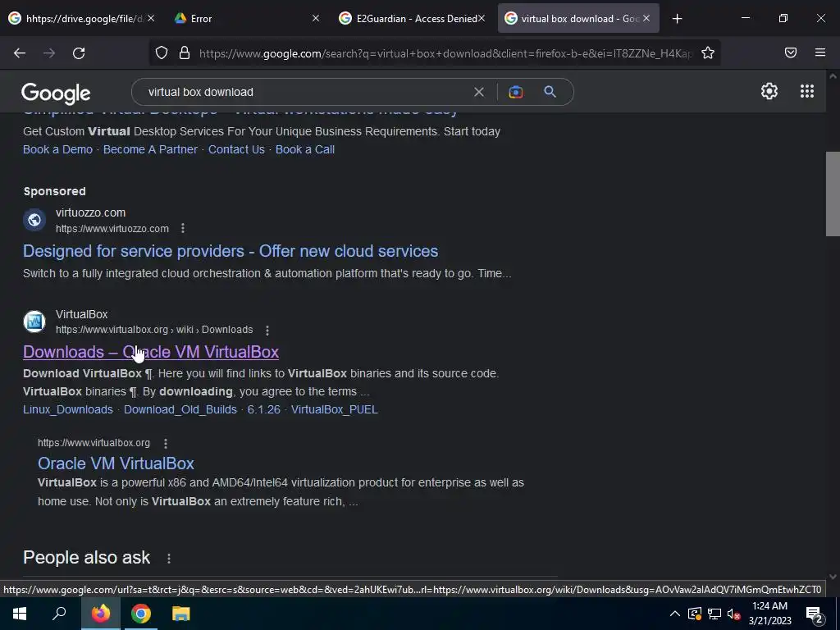Show hidden system tray icons
Viewport: 840px width, 630px height.
pos(675,614)
